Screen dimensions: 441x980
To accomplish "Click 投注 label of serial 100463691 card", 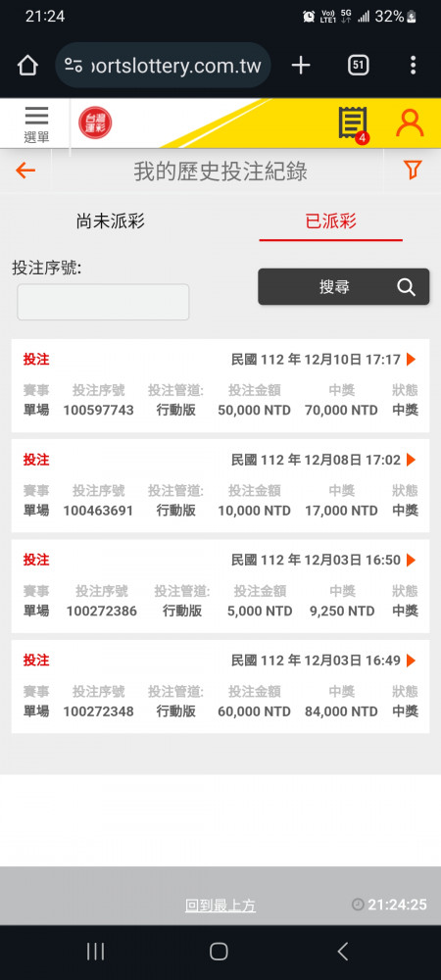I will (36, 460).
